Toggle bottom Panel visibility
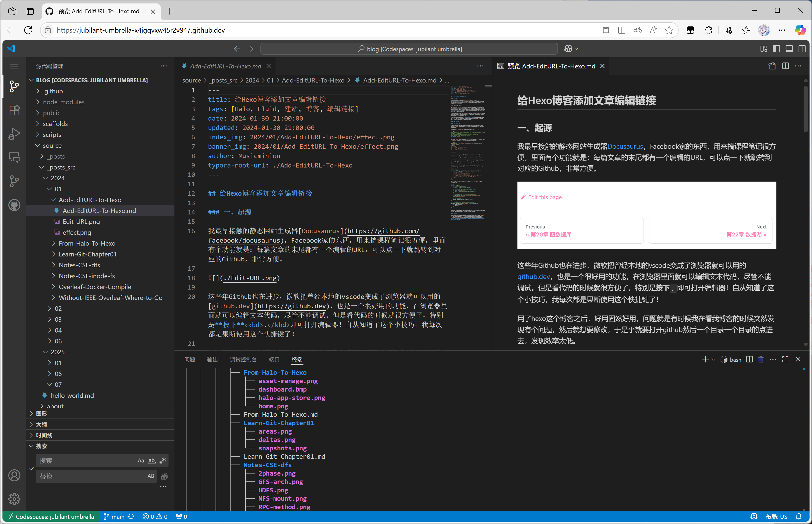The image size is (812, 524). [x=789, y=49]
